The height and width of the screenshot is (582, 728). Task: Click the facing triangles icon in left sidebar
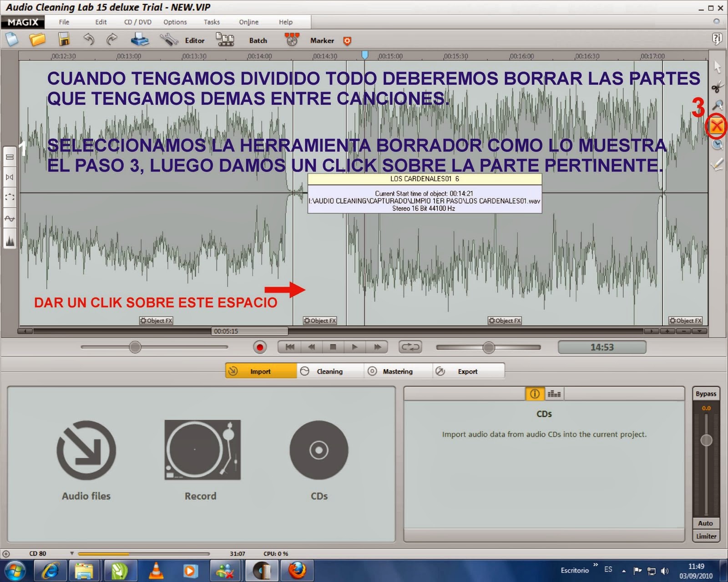(x=10, y=177)
